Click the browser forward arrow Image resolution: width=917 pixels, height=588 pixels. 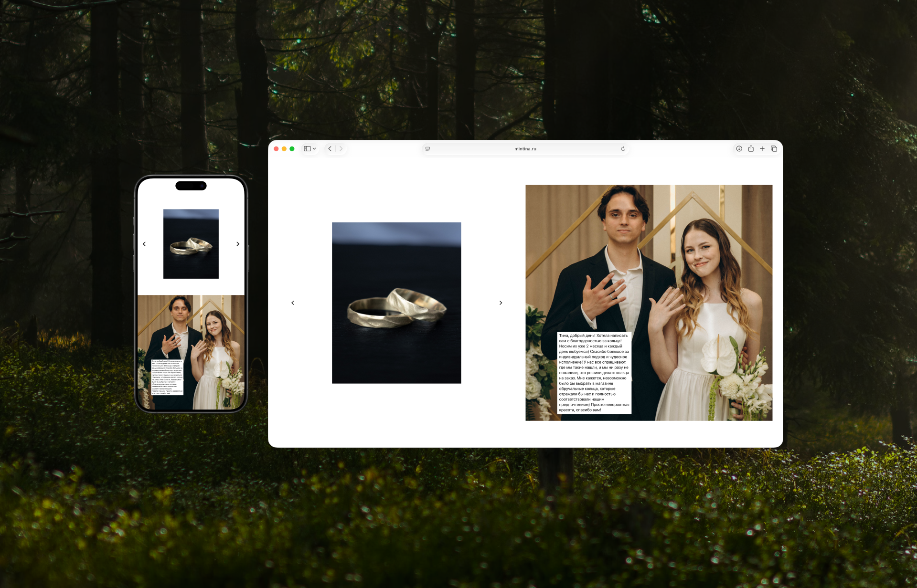point(341,149)
